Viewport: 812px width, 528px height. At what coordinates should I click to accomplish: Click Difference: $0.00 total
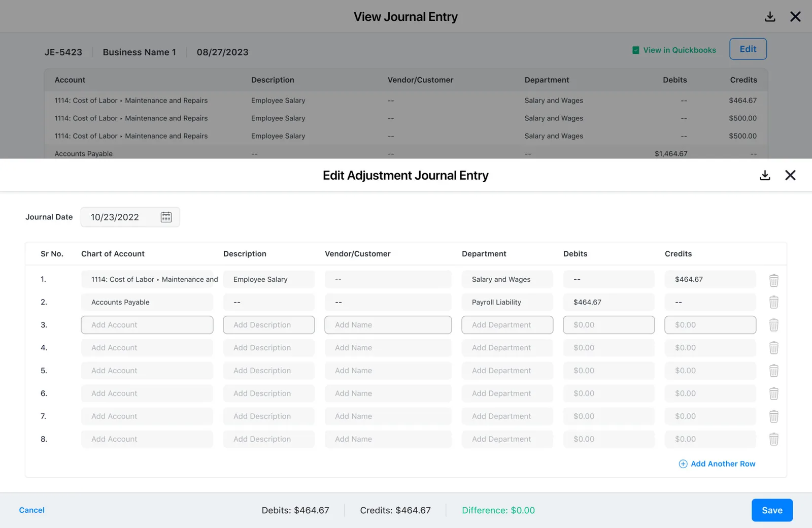[x=498, y=510]
